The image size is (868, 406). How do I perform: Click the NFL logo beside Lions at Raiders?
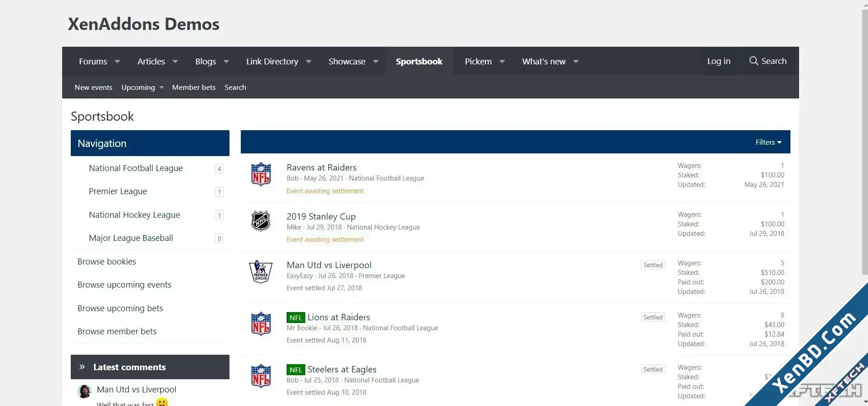click(x=261, y=324)
